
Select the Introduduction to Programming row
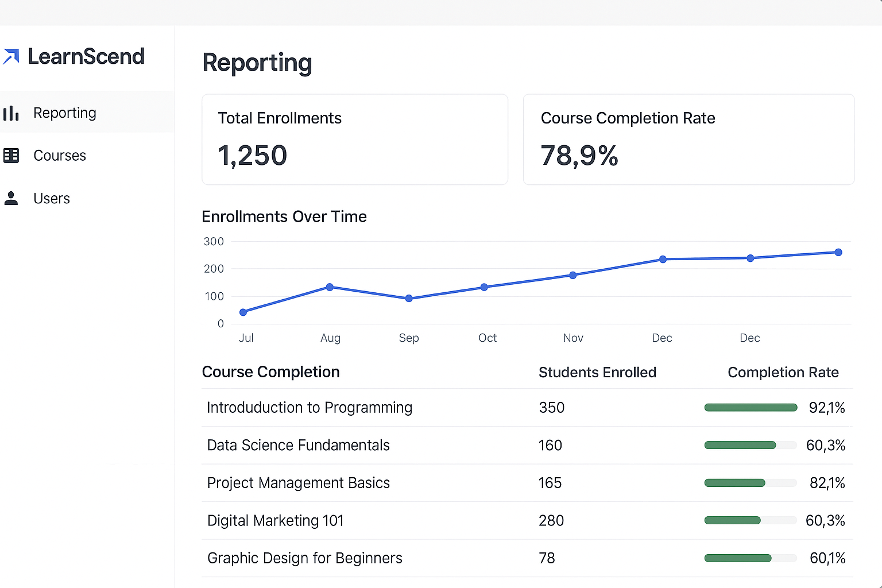click(x=310, y=408)
